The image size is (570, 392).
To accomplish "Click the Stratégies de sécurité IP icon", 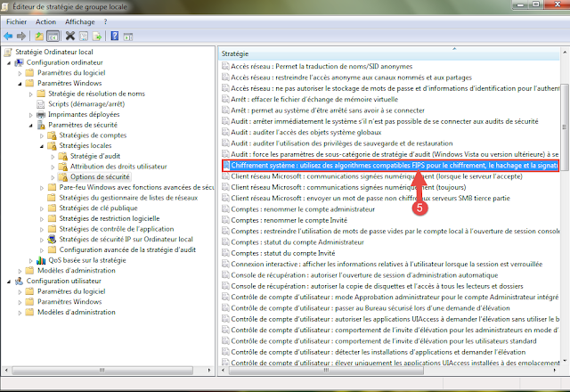I will tap(52, 240).
